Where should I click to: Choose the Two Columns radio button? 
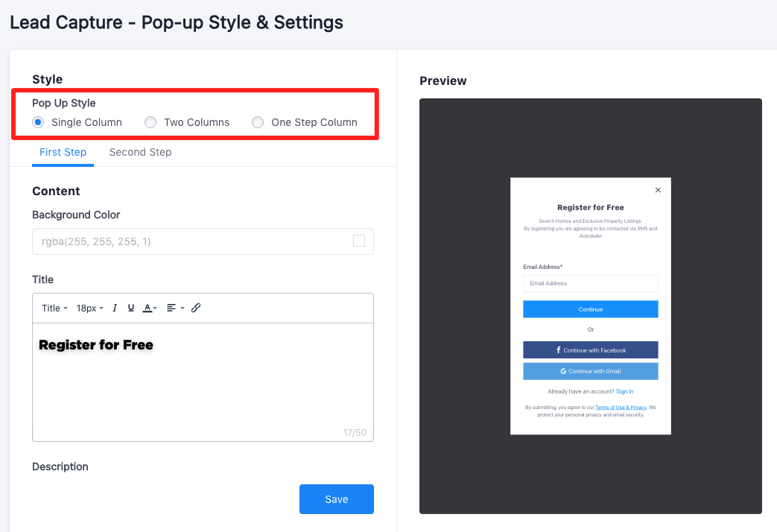coord(150,122)
